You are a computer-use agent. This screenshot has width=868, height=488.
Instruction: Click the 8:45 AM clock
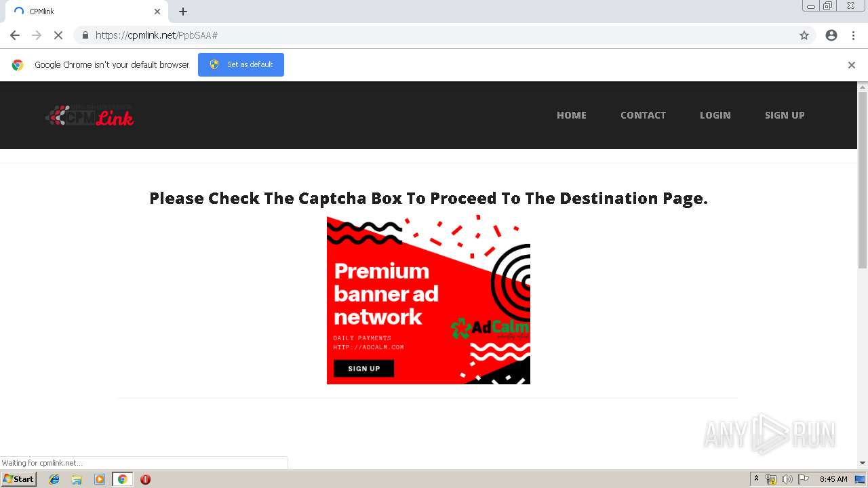[x=833, y=479]
